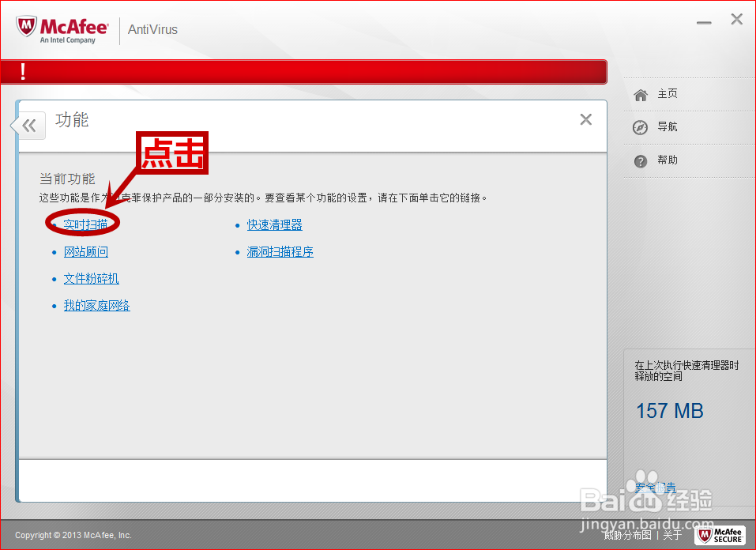Viewport: 756px width, 550px height.
Task: Open the 安全报告 link
Action: tap(655, 488)
